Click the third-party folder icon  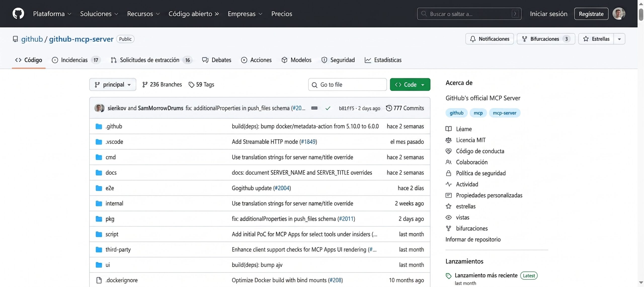pos(99,249)
